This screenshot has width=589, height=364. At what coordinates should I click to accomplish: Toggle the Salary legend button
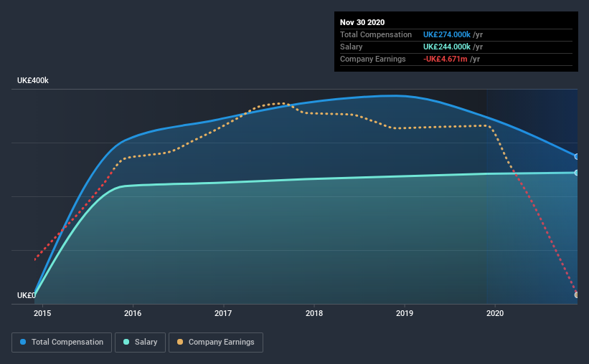(140, 343)
